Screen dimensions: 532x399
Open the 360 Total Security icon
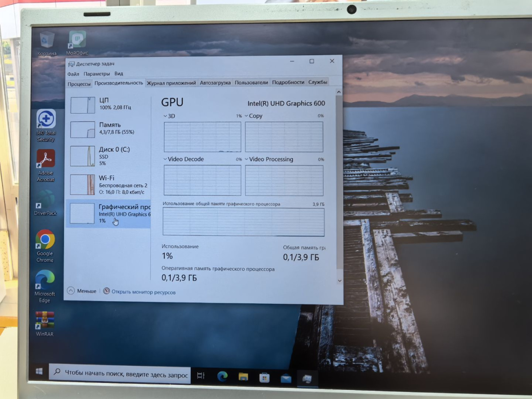46,125
